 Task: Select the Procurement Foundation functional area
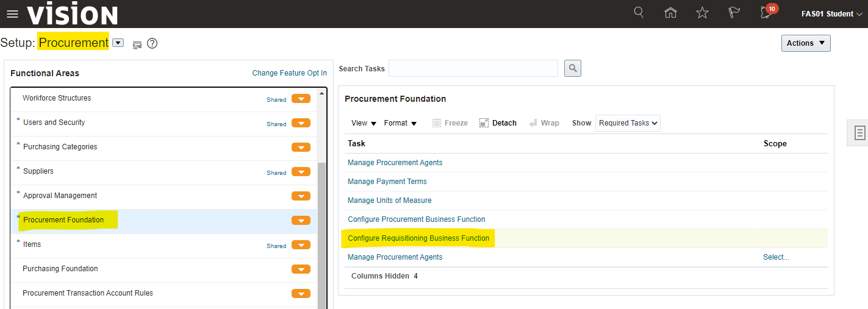click(x=63, y=220)
